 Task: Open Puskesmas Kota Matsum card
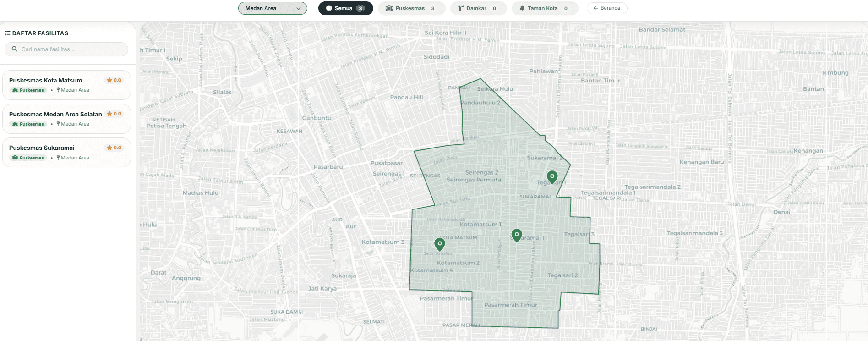pyautogui.click(x=66, y=85)
